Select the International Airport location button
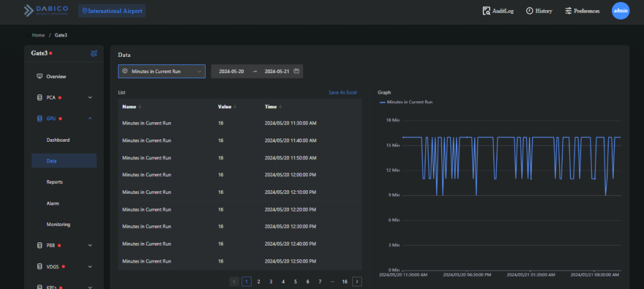Viewport: 644px width, 289px height. [x=112, y=11]
